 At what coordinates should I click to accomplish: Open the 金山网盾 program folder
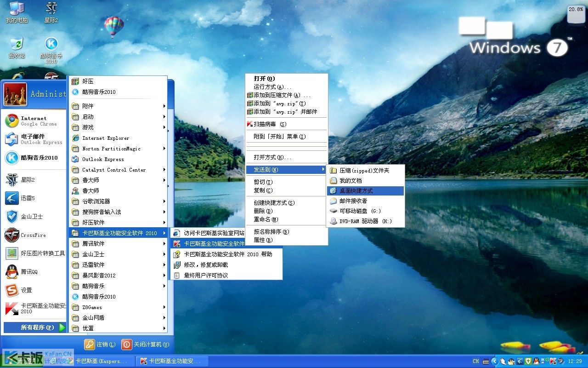click(118, 318)
